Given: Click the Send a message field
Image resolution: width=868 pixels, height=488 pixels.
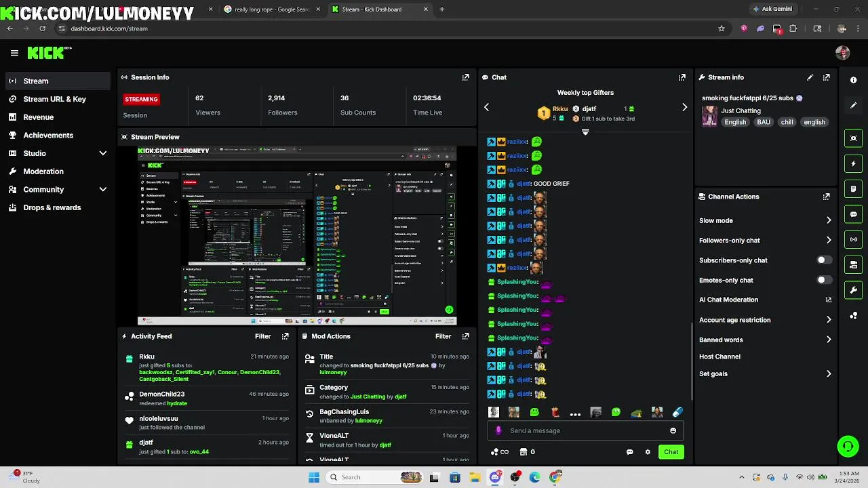Looking at the screenshot, I should click(585, 430).
